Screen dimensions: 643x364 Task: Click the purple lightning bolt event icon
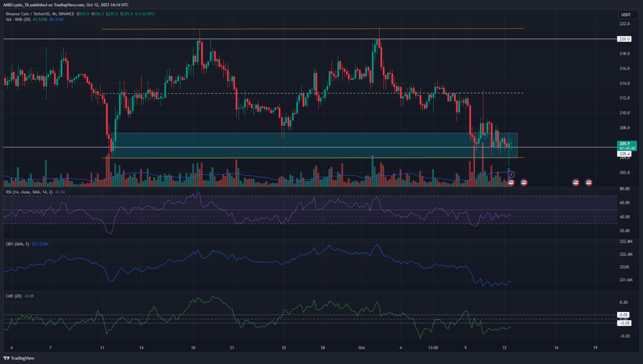[x=511, y=174]
